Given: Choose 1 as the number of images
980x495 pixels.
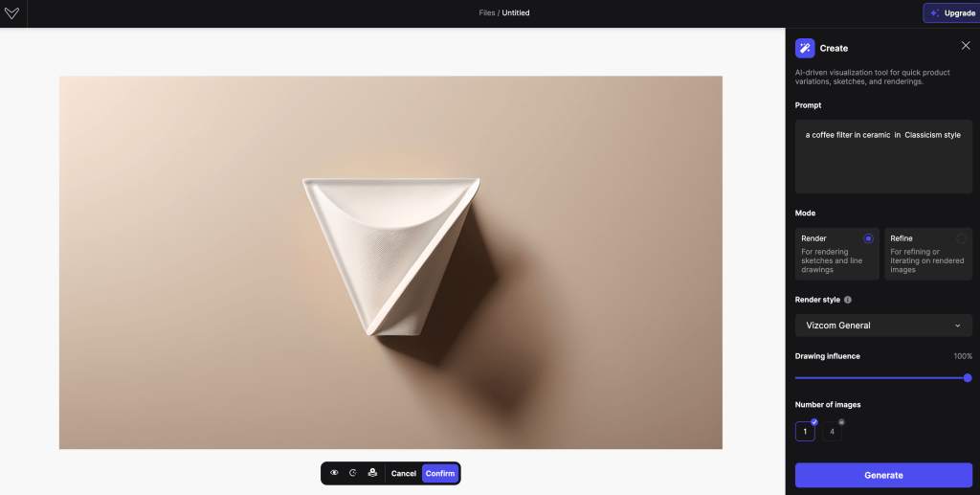Looking at the screenshot, I should [805, 432].
